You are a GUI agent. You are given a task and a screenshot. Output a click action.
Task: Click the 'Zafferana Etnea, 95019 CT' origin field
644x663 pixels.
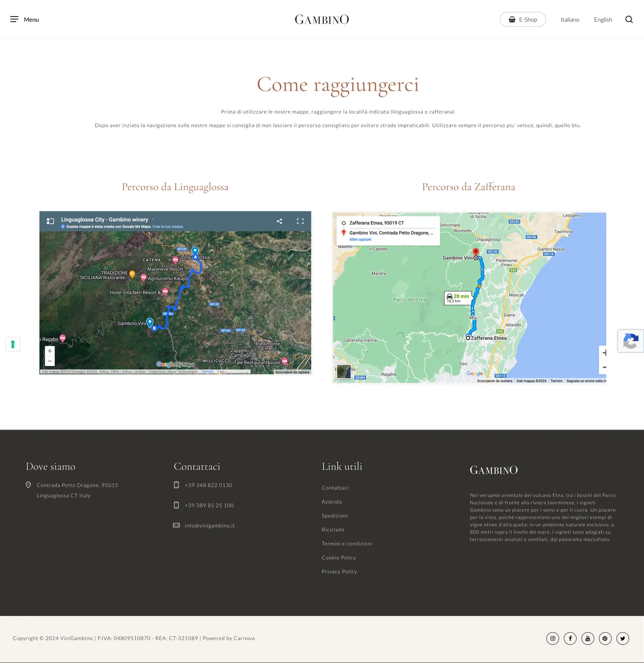(376, 223)
